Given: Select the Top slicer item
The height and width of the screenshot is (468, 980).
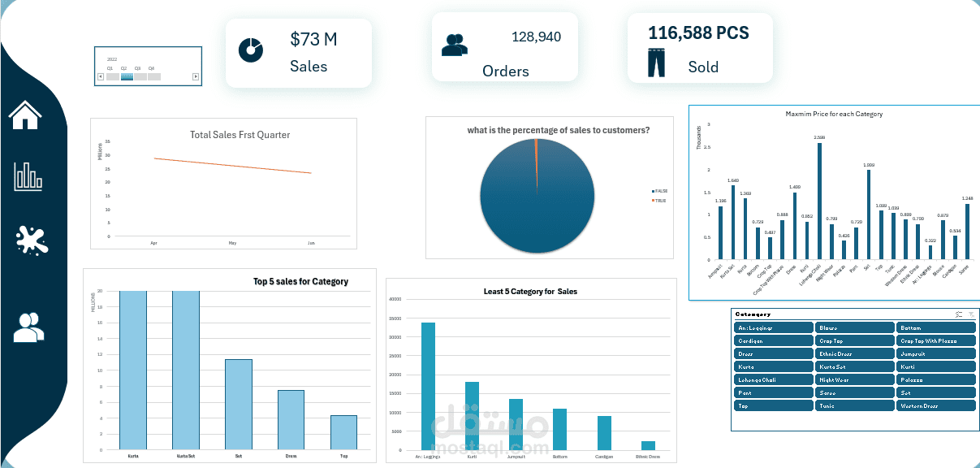Looking at the screenshot, I should 773,405.
